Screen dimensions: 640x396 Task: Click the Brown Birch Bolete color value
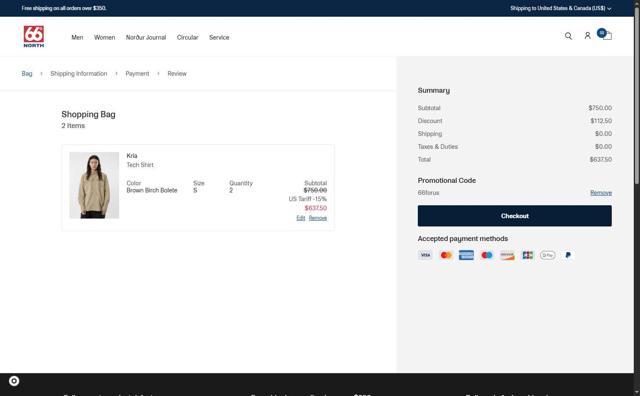tap(152, 190)
